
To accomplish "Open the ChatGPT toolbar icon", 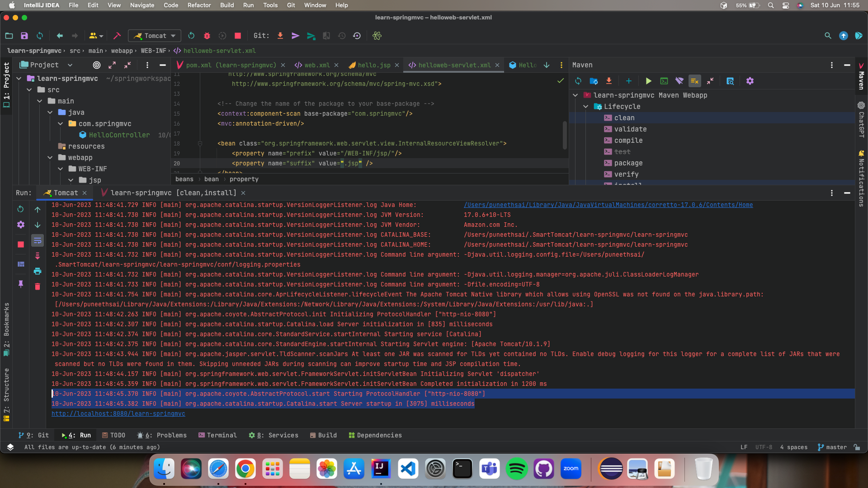I will (377, 36).
